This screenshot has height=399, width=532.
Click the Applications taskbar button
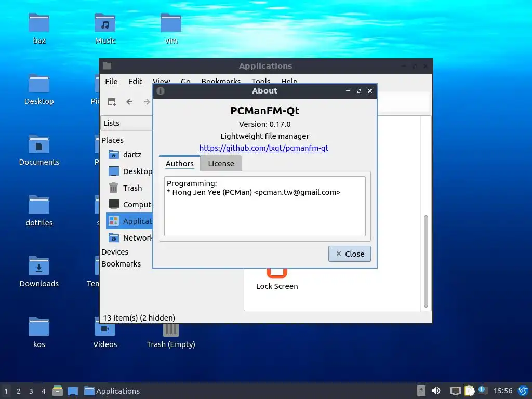[112, 391]
